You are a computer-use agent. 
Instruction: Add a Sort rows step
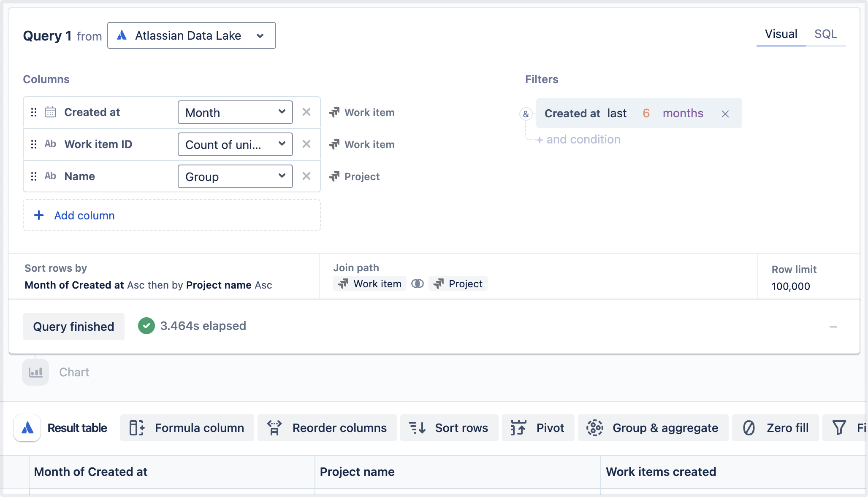[449, 428]
